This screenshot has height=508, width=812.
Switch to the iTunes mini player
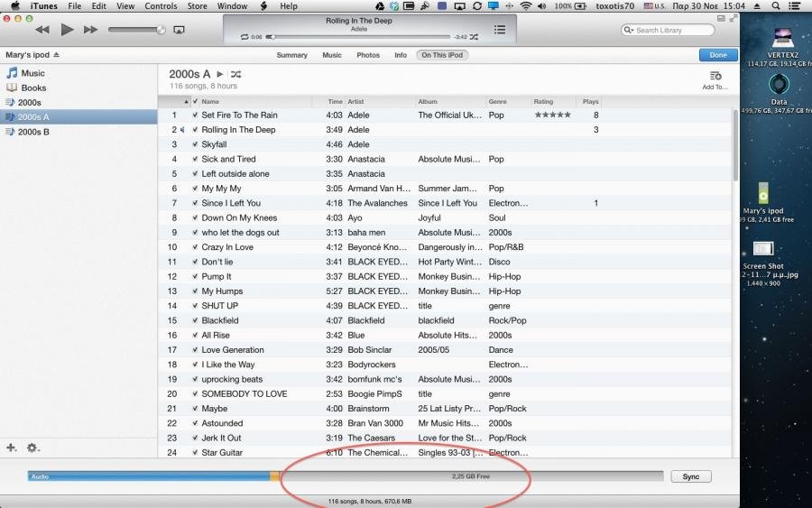point(721,18)
